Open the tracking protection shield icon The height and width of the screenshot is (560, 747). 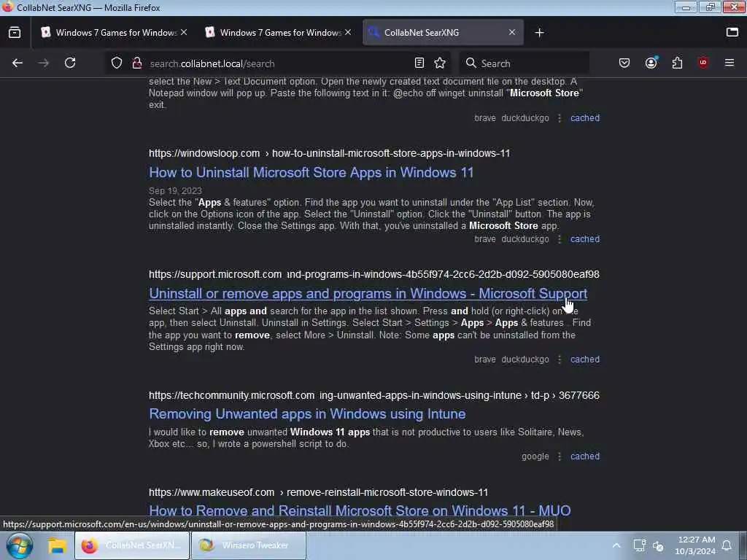pos(117,63)
